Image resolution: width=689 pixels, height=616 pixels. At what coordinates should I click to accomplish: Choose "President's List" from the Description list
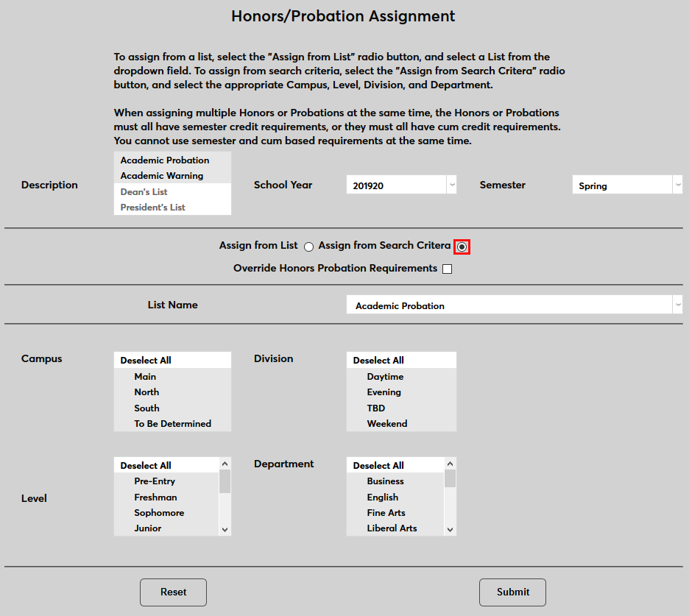[152, 207]
